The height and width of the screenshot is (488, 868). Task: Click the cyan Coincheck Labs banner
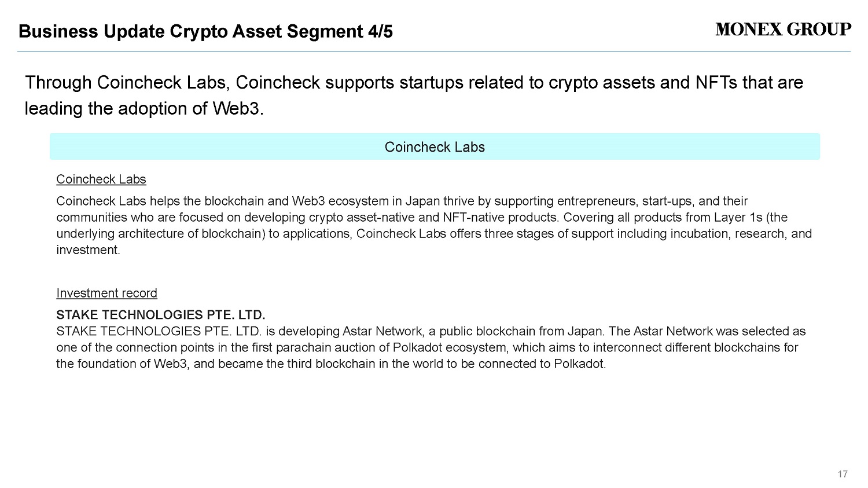pyautogui.click(x=435, y=146)
